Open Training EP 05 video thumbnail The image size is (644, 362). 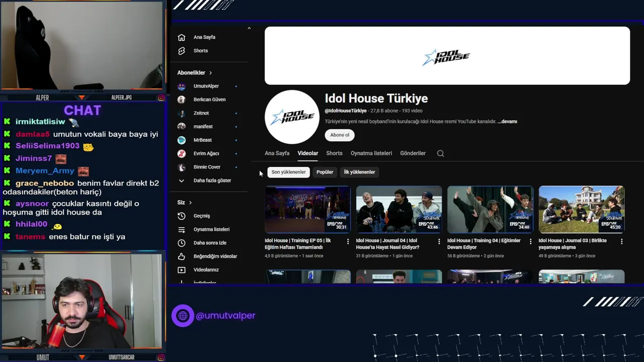(307, 209)
